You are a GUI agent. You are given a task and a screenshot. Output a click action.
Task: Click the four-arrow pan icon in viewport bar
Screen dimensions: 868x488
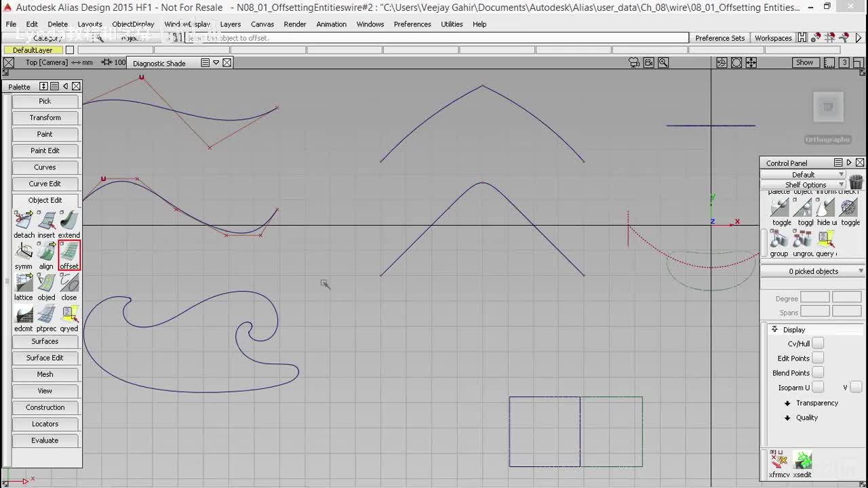coord(751,62)
